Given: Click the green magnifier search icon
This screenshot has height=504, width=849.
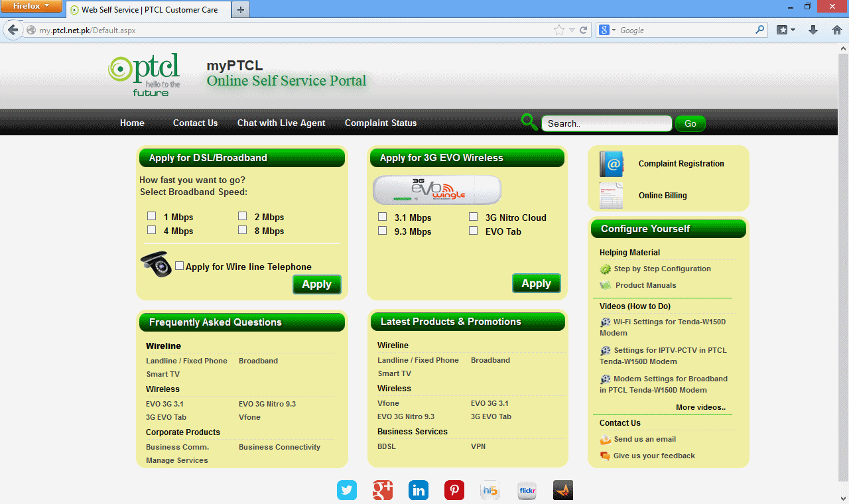Looking at the screenshot, I should tap(529, 122).
